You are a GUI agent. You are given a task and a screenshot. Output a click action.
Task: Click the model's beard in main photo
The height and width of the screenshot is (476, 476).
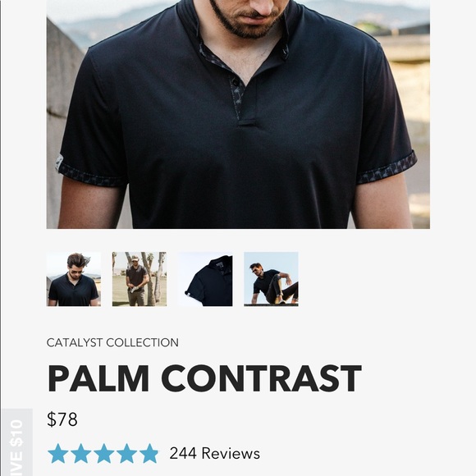248,21
